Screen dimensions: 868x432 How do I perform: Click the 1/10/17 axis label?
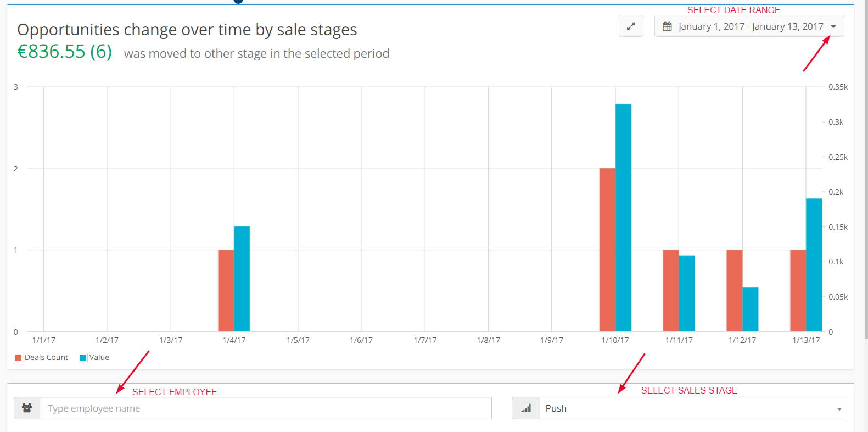615,340
